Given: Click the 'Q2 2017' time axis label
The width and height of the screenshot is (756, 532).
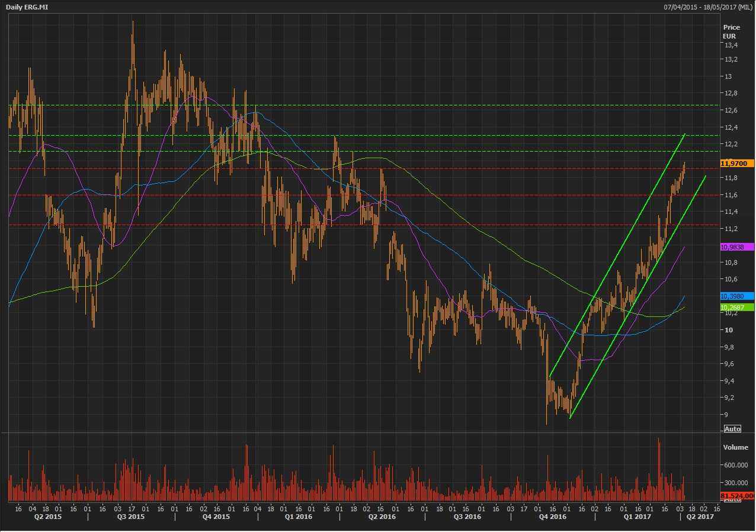Looking at the screenshot, I should coord(700,517).
